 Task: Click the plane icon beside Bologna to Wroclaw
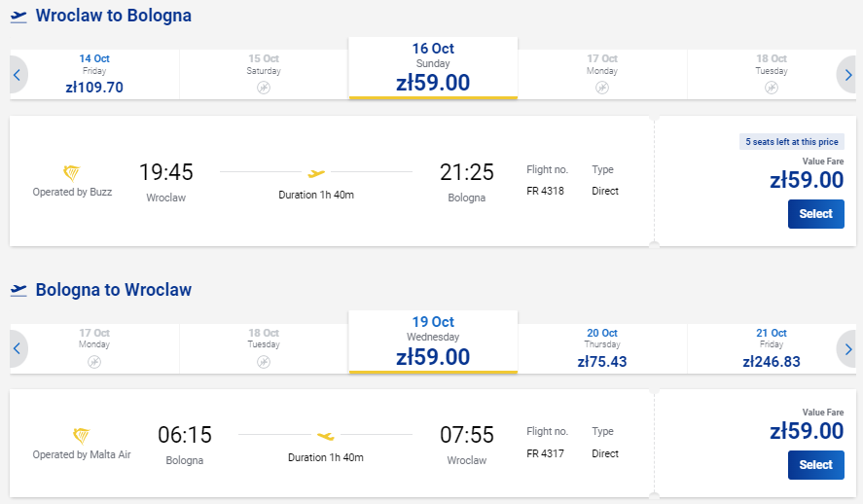18,290
